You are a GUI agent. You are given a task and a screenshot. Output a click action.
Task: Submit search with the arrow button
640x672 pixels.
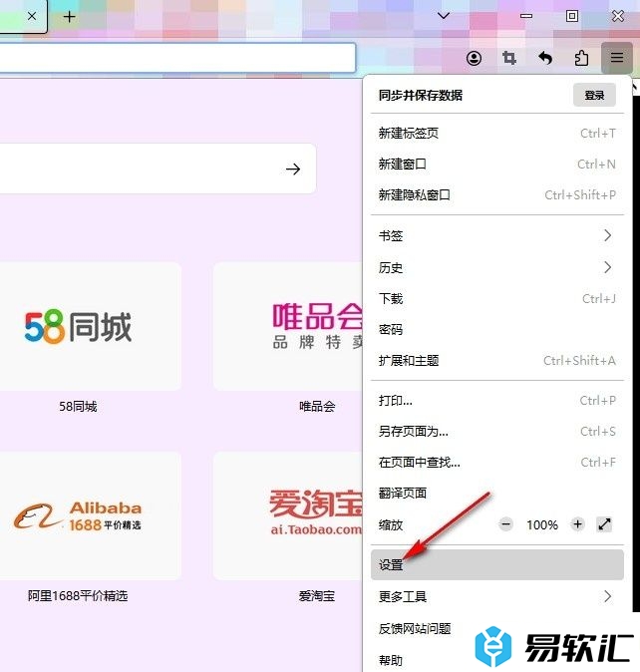point(293,168)
